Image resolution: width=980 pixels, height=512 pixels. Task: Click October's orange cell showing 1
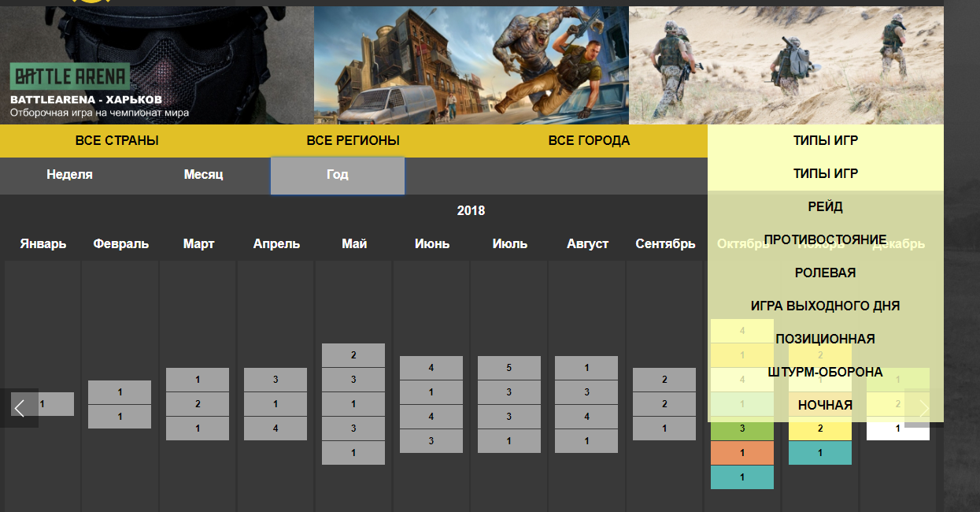742,453
